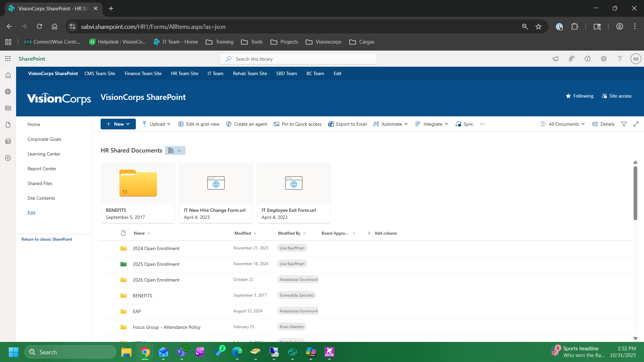
Task: Open the Help question mark icon
Action: pyautogui.click(x=620, y=59)
